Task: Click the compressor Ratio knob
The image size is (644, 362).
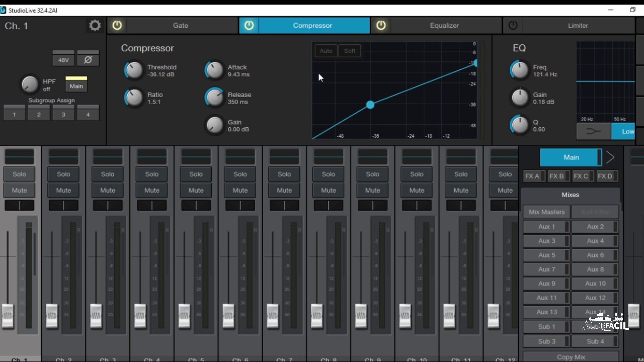Action: coord(134,98)
